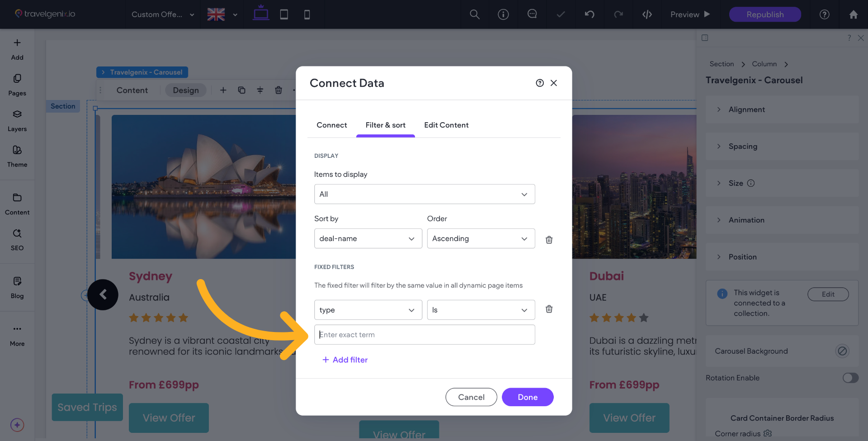Click the Dubai skyline image
The image size is (868, 441).
[634, 187]
